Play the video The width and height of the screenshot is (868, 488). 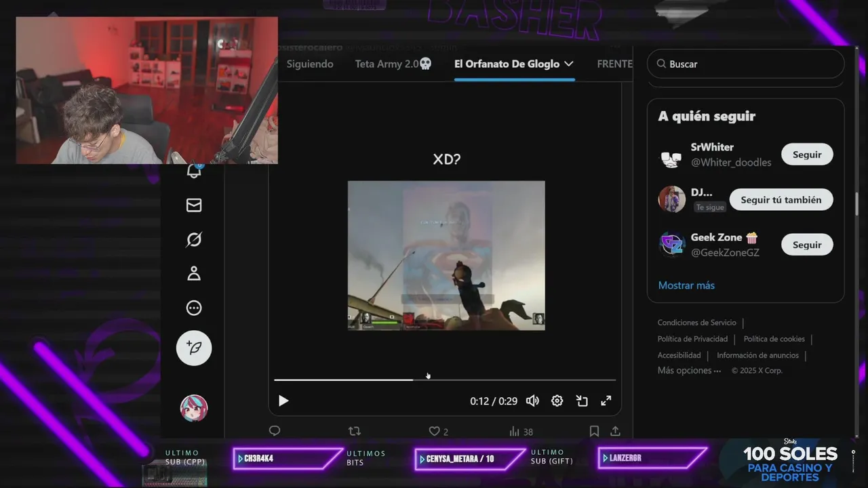coord(283,401)
